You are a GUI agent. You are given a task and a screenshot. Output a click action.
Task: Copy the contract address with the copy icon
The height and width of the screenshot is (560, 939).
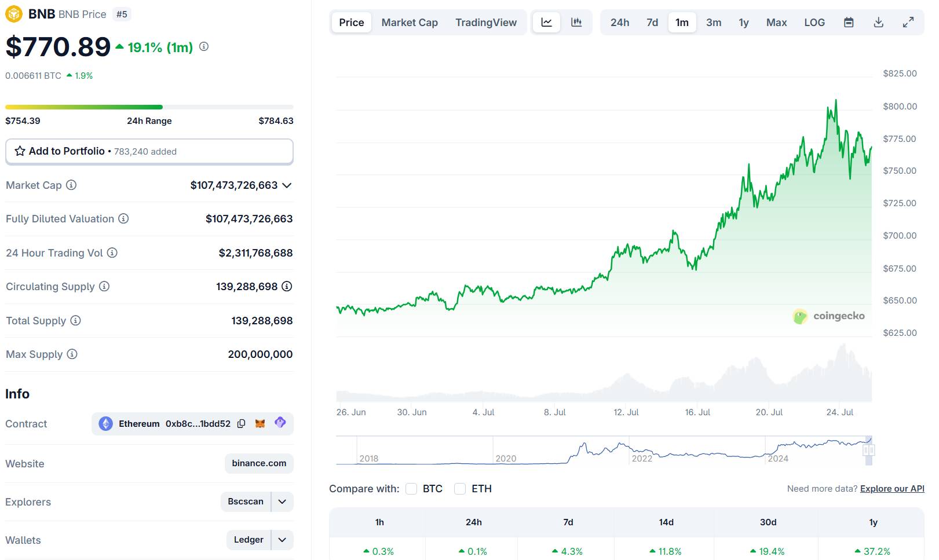(x=242, y=424)
